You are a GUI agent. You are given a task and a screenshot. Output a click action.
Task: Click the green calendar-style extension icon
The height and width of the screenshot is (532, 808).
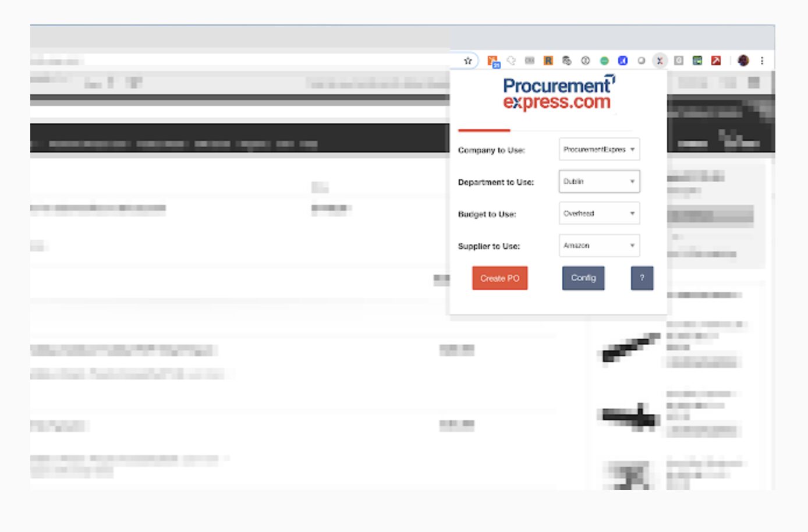click(x=697, y=61)
